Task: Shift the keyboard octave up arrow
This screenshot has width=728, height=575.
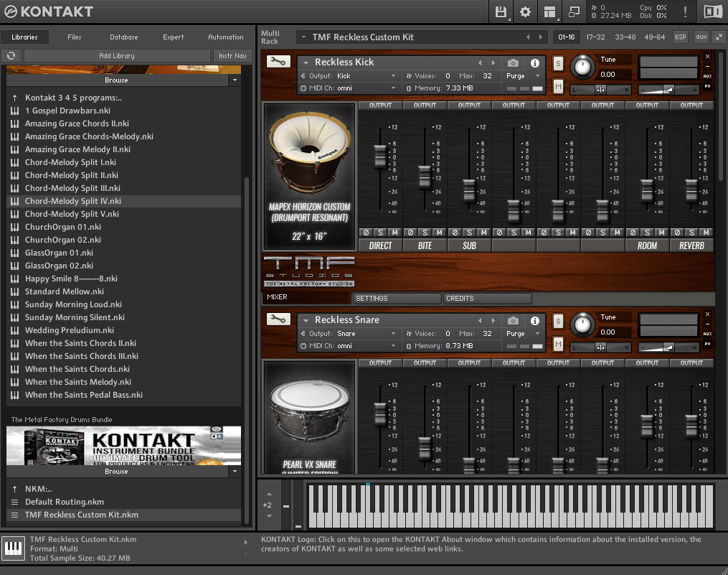Action: 269,494
